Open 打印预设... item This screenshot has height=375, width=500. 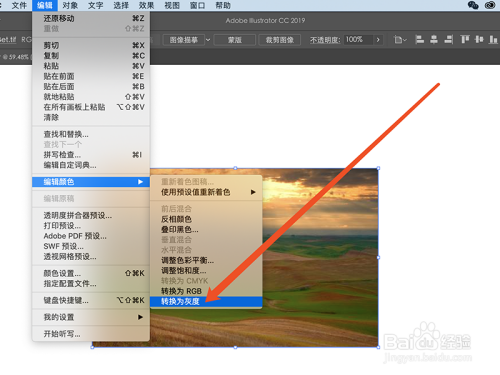pos(91,226)
